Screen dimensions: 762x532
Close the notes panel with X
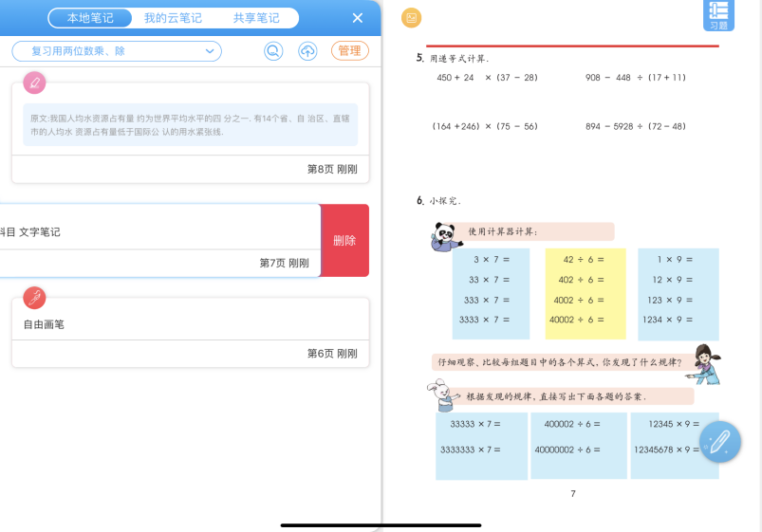tap(358, 18)
